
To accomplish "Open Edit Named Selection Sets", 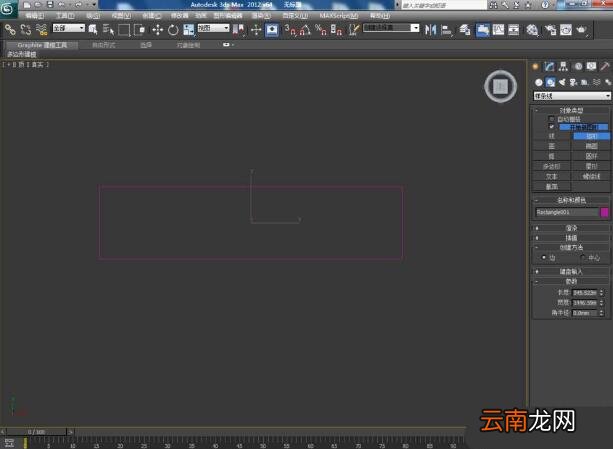I will pyautogui.click(x=354, y=30).
